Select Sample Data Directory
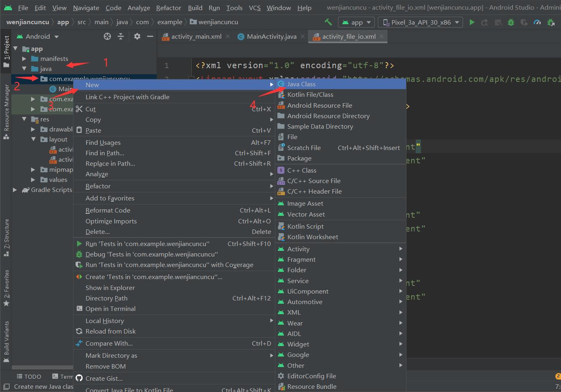 341,126
